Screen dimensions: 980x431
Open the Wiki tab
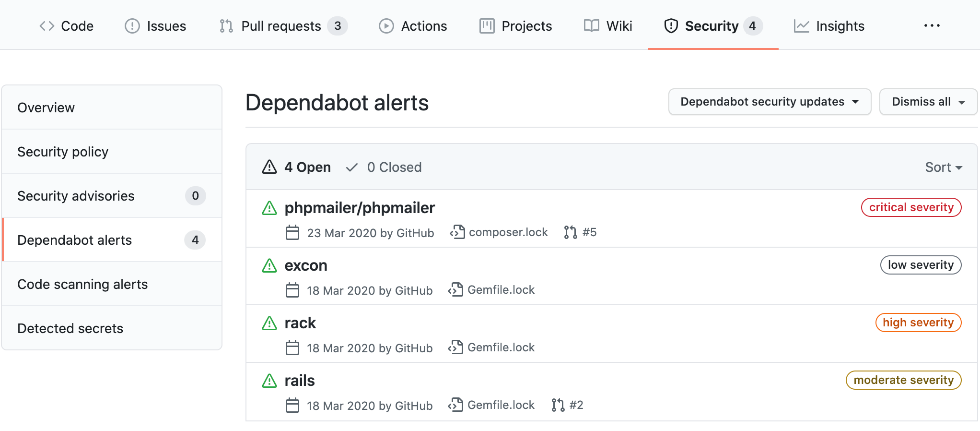tap(608, 26)
